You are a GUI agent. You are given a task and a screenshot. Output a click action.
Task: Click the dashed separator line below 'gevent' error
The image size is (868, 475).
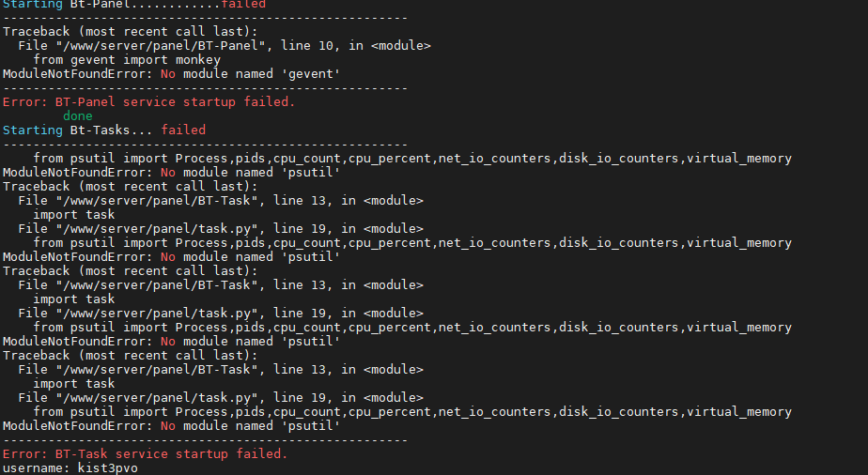[x=206, y=88]
